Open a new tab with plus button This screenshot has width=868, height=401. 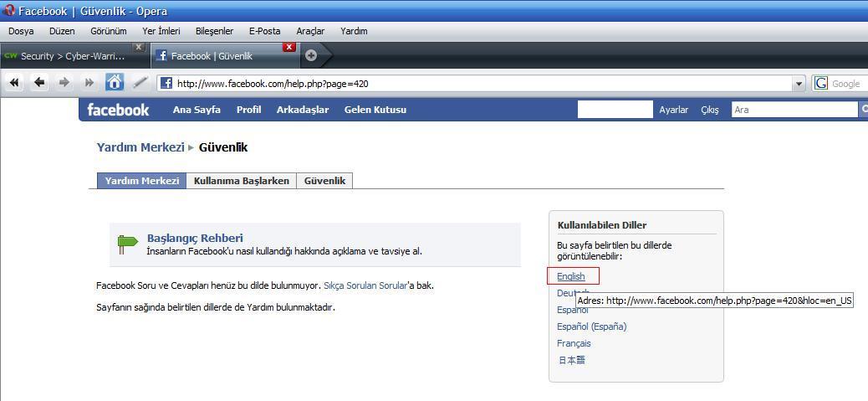[311, 55]
